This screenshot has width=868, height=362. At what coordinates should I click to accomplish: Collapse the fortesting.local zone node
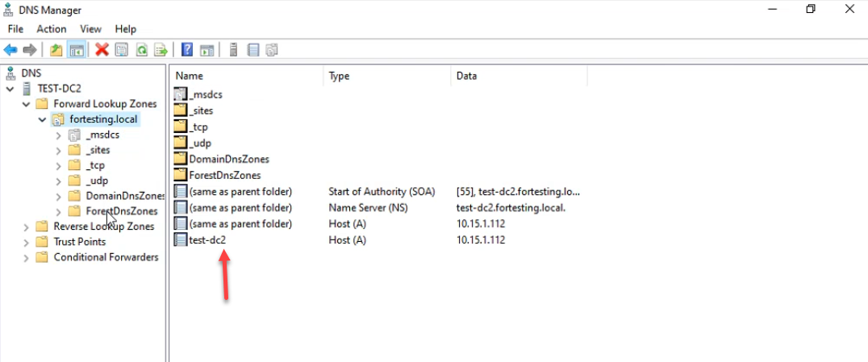click(42, 119)
